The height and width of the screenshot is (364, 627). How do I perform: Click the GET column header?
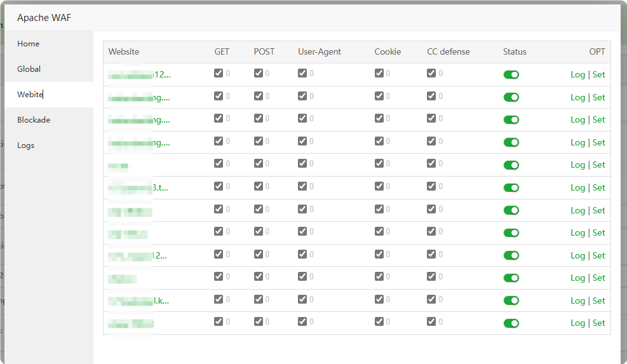point(222,51)
